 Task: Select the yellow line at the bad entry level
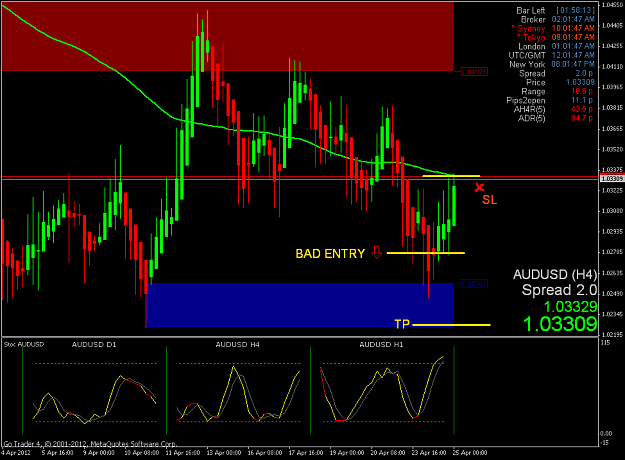coord(426,253)
